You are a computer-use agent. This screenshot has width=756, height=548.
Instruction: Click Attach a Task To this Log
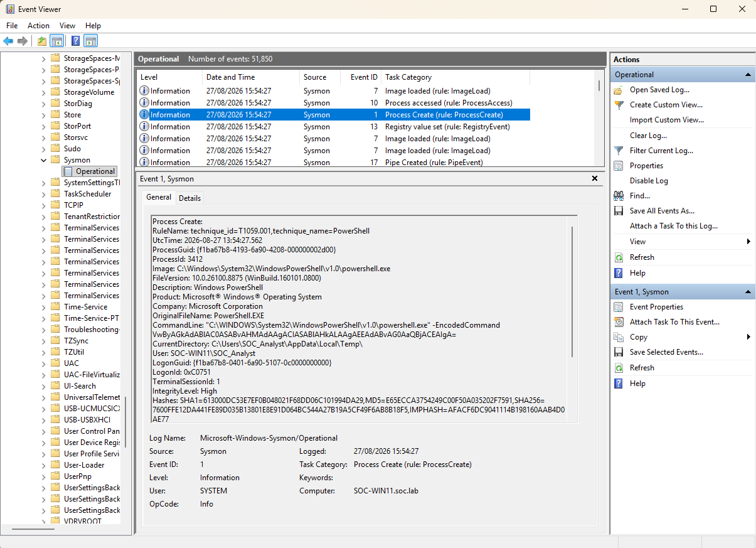coord(674,226)
